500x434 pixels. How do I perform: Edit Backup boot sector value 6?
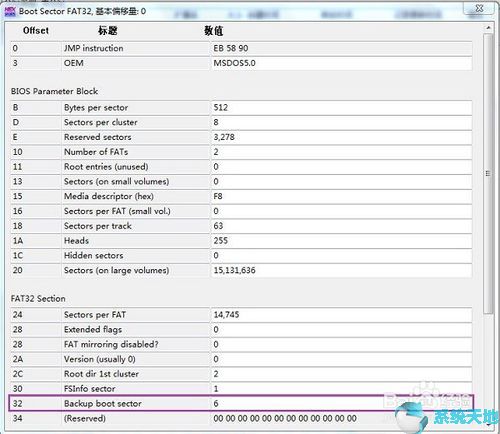coord(342,404)
